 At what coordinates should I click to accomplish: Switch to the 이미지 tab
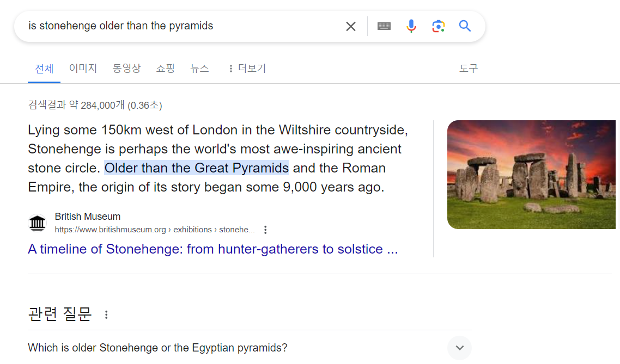coord(83,69)
